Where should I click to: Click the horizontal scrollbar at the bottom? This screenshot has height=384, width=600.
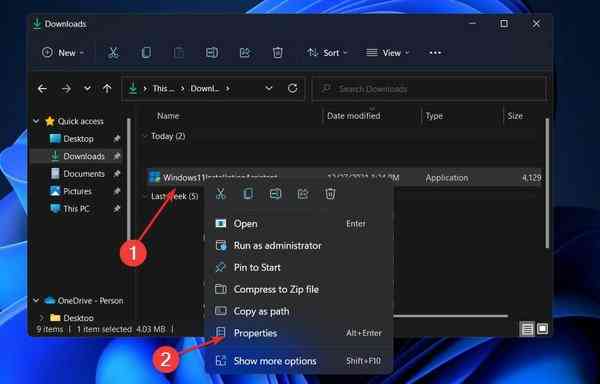click(x=451, y=316)
